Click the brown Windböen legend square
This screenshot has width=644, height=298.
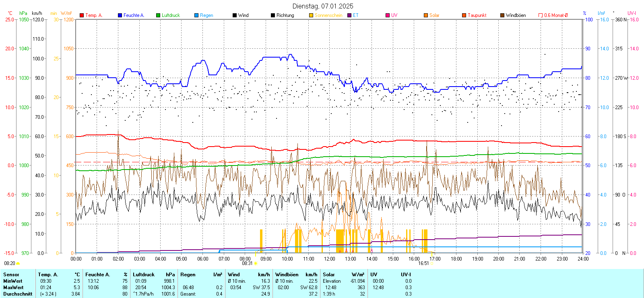502,15
